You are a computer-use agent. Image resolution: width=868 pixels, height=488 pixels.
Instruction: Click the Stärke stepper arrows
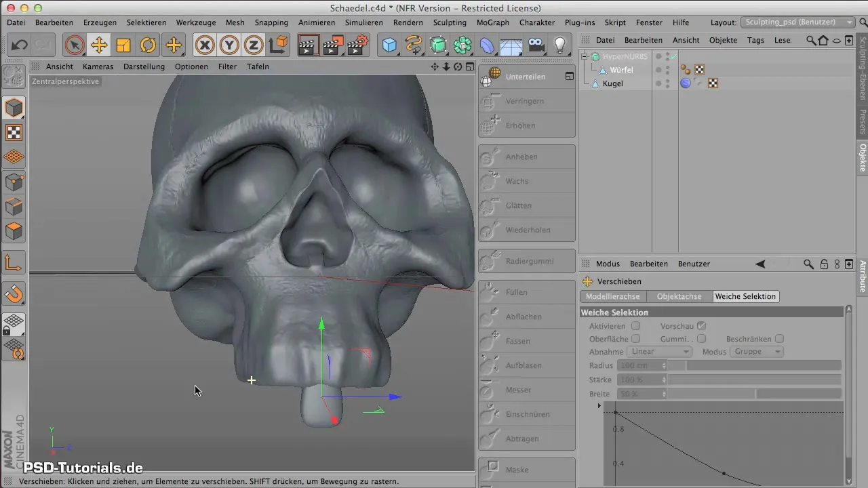(x=665, y=380)
